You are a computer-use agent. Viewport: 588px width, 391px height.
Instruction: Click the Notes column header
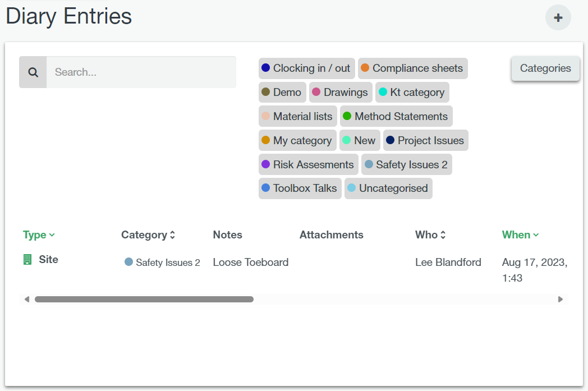coord(227,234)
